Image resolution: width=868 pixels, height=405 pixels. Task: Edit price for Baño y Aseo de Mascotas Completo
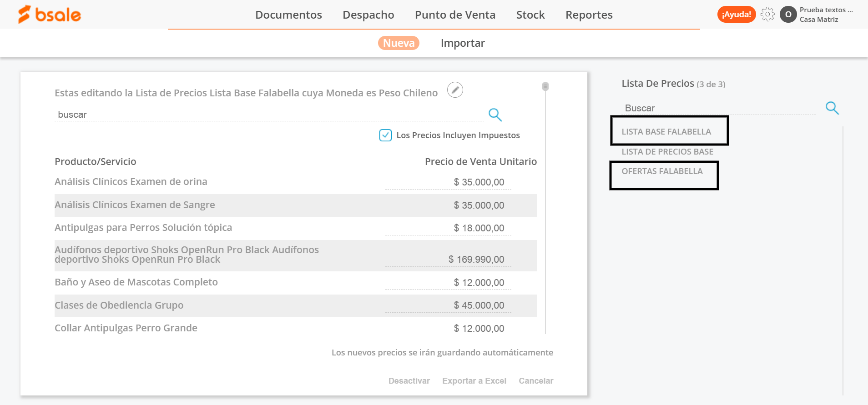(448, 283)
